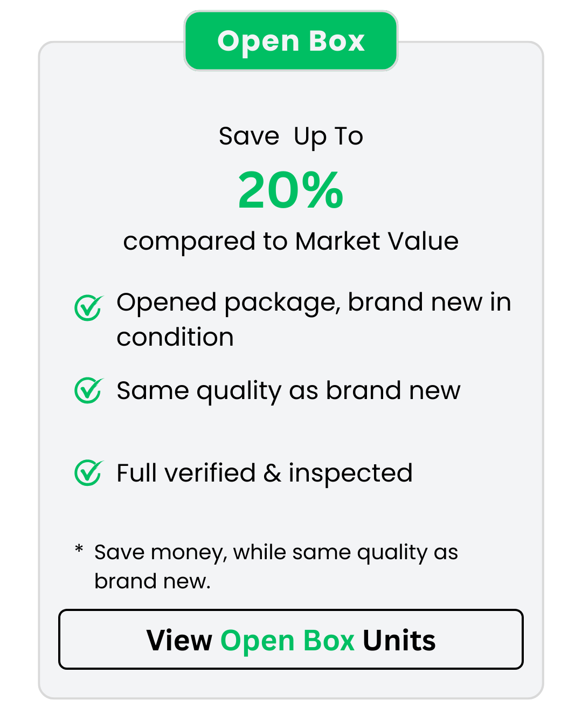The height and width of the screenshot is (728, 582).
Task: Click the green checkmark beside Opened package
Action: (x=87, y=307)
